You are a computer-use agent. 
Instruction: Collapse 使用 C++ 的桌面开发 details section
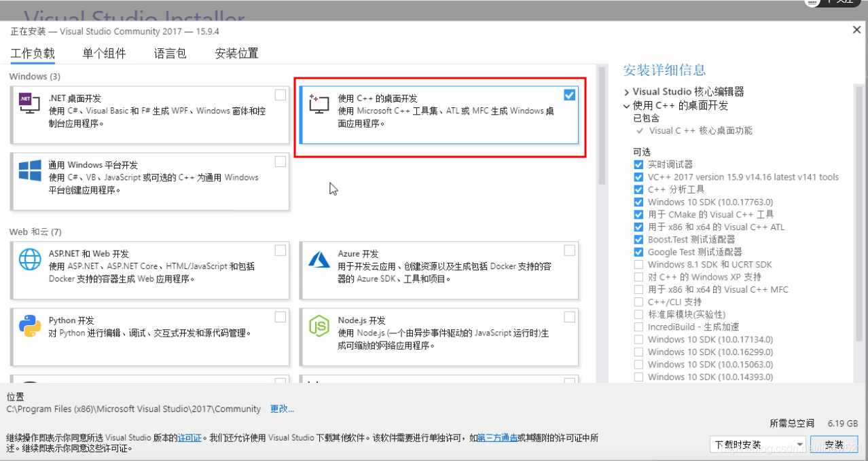pos(626,106)
